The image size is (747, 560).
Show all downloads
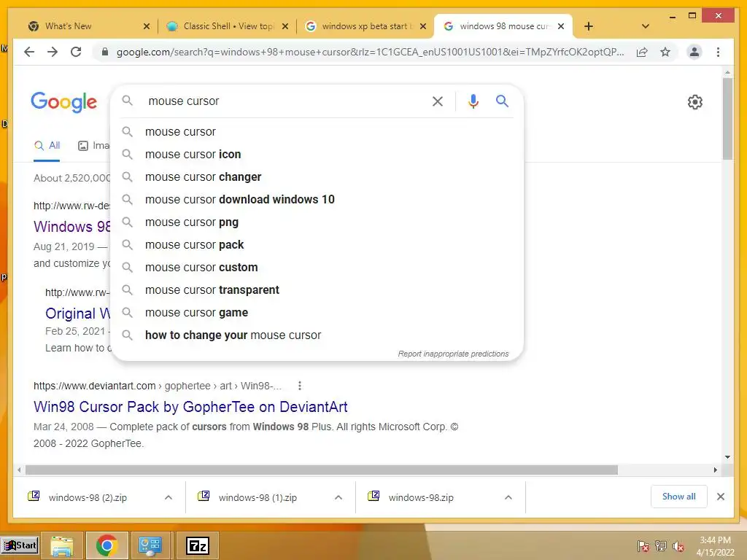[x=679, y=497]
